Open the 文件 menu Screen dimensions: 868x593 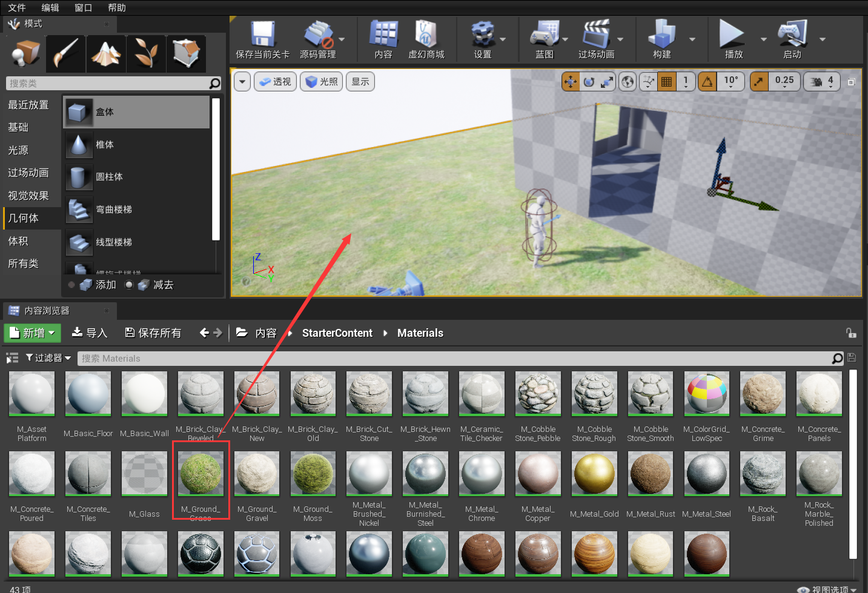tap(17, 7)
